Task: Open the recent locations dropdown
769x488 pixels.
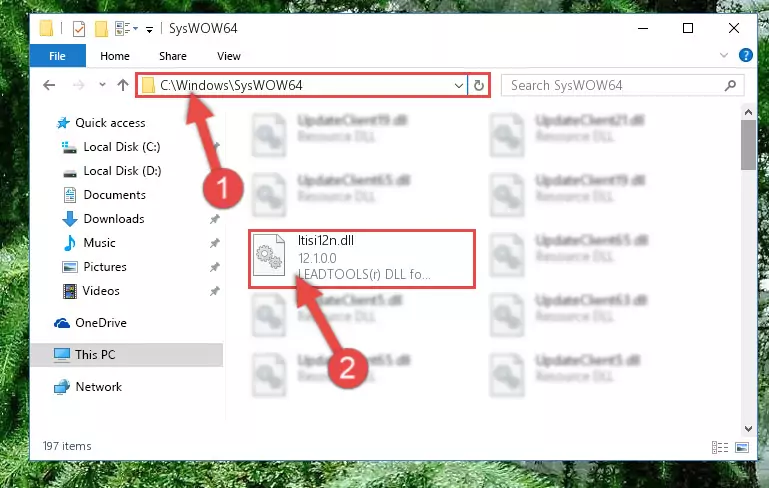Action: click(102, 85)
